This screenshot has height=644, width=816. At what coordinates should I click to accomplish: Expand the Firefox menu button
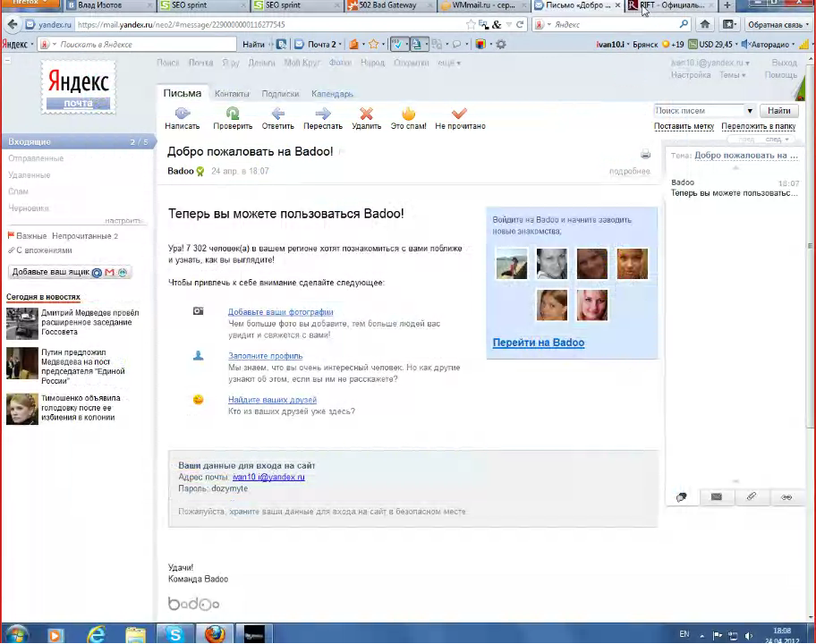30,4
